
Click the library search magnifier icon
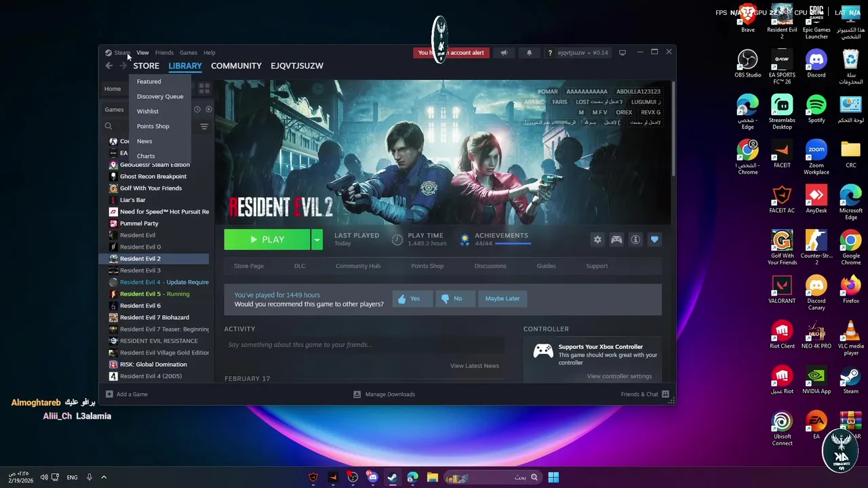[x=108, y=126]
